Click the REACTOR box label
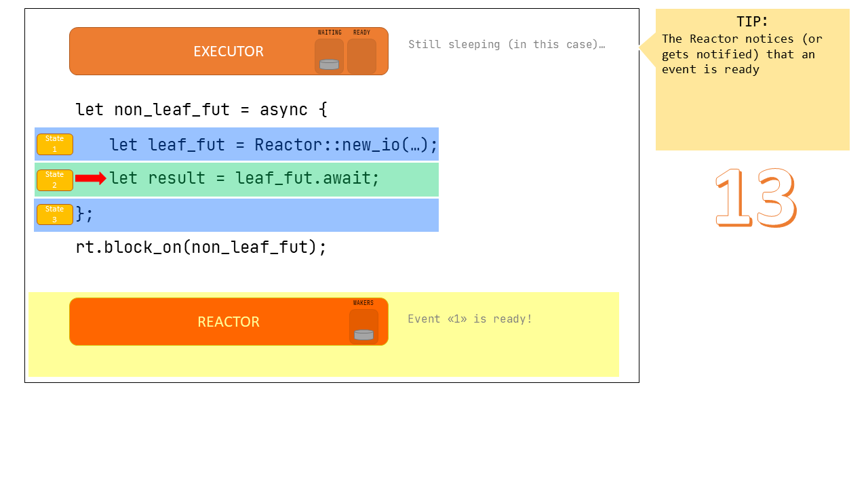This screenshot has width=868, height=488. point(229,322)
